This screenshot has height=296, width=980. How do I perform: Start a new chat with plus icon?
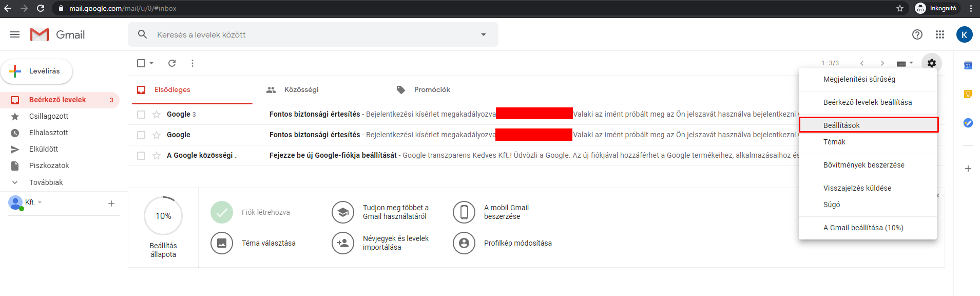tap(111, 203)
